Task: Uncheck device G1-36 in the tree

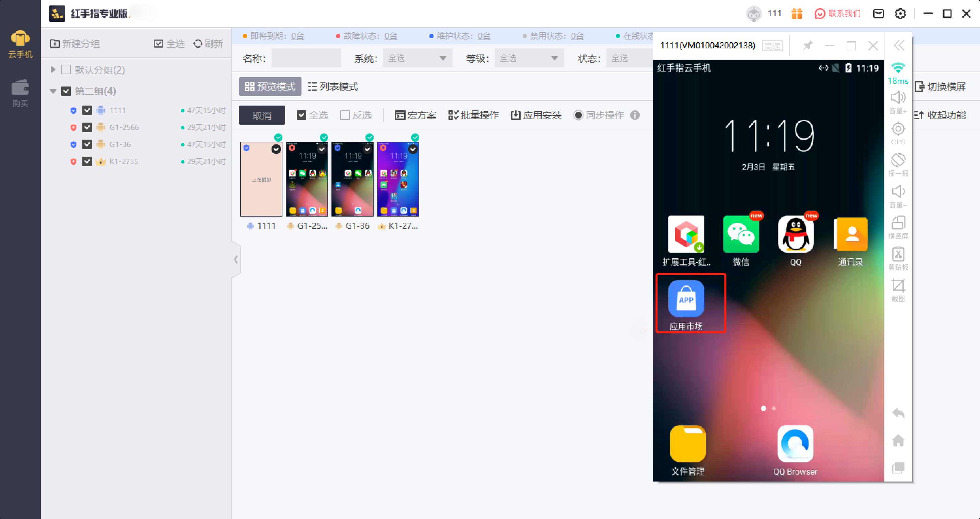Action: tap(87, 145)
